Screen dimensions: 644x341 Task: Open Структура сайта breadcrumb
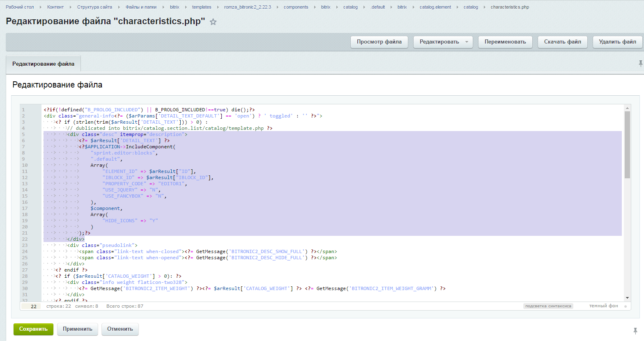point(94,7)
